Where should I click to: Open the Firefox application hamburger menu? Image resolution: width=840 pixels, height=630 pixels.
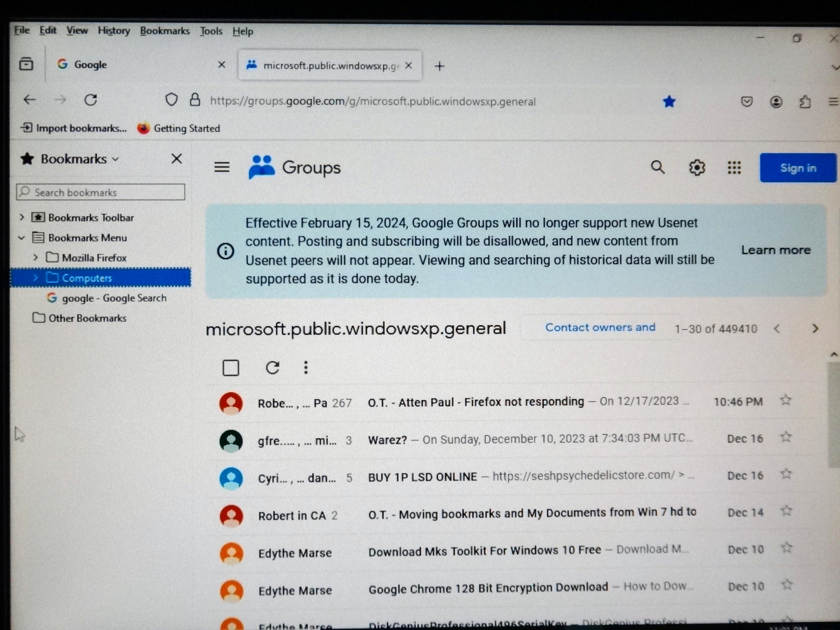833,102
